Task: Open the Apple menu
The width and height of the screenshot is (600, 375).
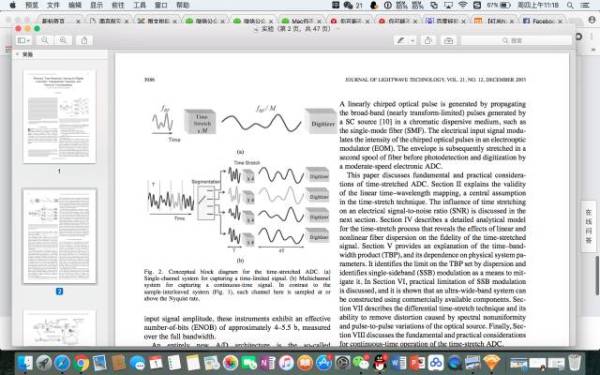Action: [13, 5]
